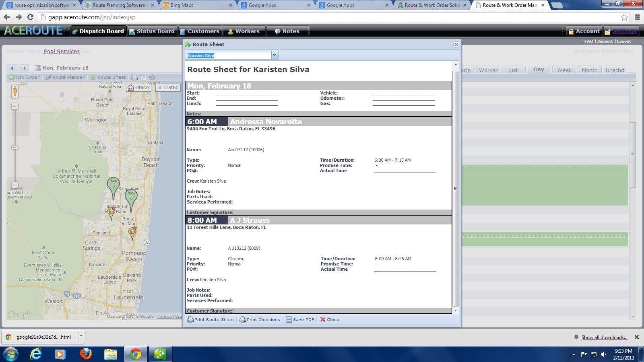Screen dimensions: 644x362
Task: Click the FAQ link
Action: (x=588, y=41)
